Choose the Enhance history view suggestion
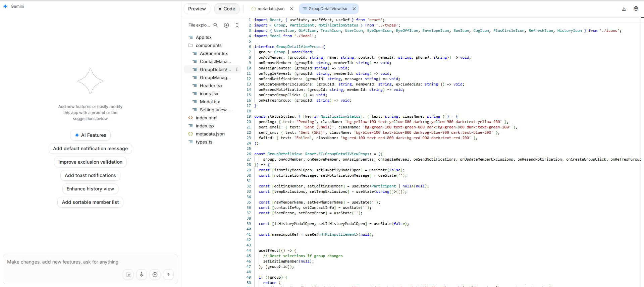The width and height of the screenshot is (644, 287). (x=90, y=189)
